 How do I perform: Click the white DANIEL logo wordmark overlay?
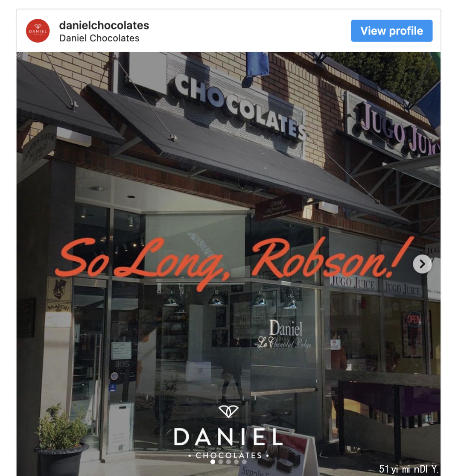228,437
